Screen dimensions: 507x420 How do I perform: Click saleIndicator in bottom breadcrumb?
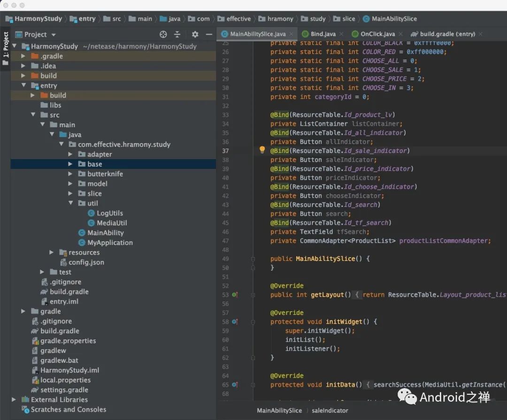[x=330, y=411]
